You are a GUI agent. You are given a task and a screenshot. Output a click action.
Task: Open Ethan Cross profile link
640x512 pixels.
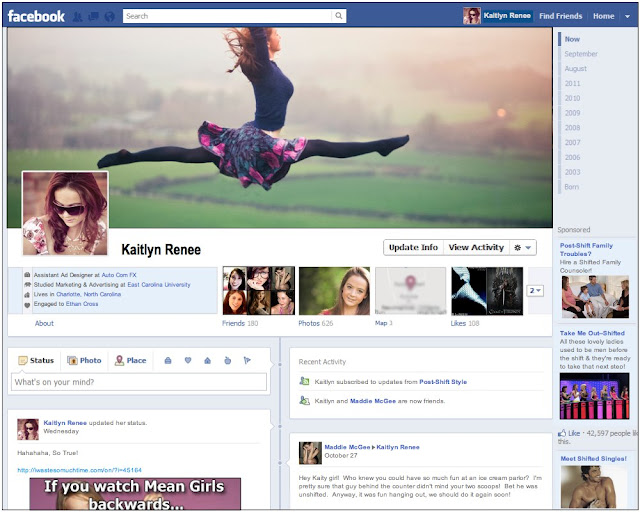[82, 304]
